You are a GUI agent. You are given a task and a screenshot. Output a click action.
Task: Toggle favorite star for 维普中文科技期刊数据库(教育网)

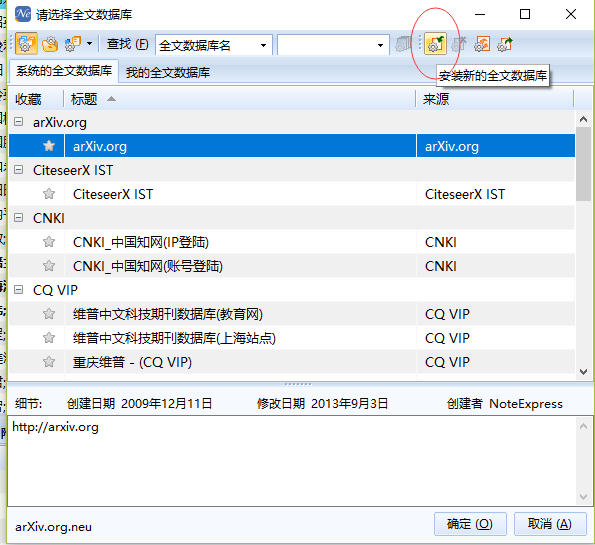coord(49,313)
